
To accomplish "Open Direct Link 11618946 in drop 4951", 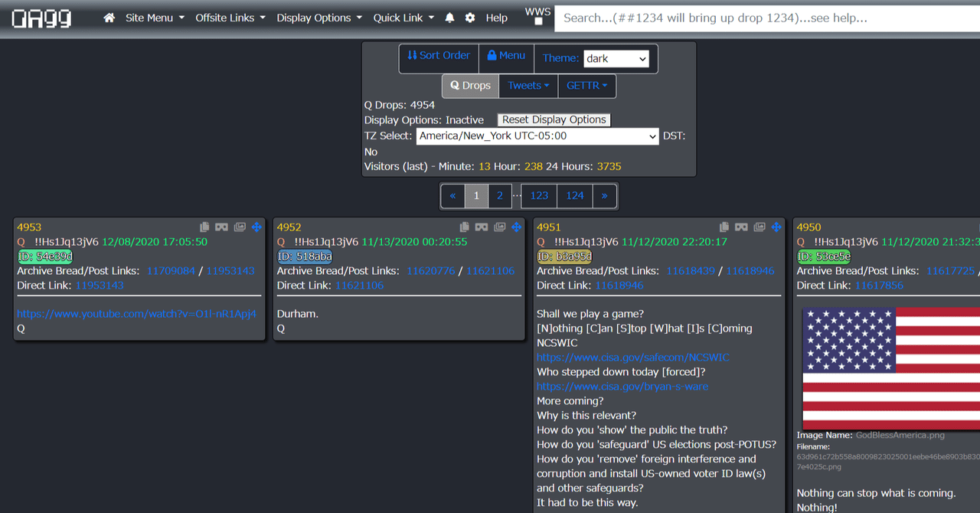I will (x=619, y=286).
